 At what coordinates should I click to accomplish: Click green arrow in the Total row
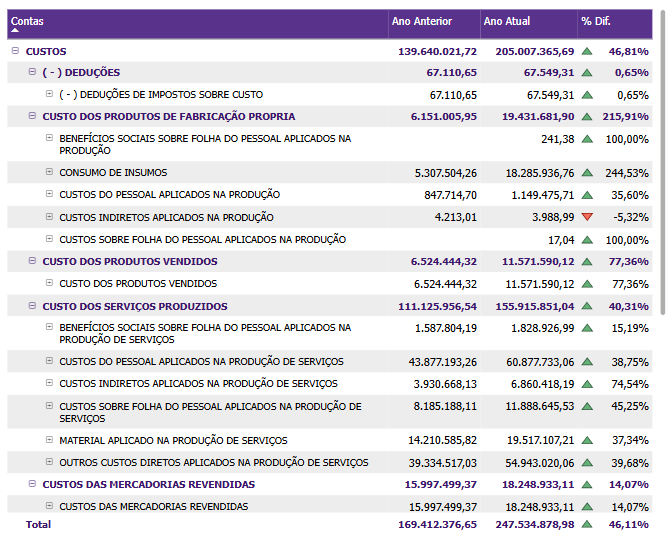pyautogui.click(x=587, y=524)
